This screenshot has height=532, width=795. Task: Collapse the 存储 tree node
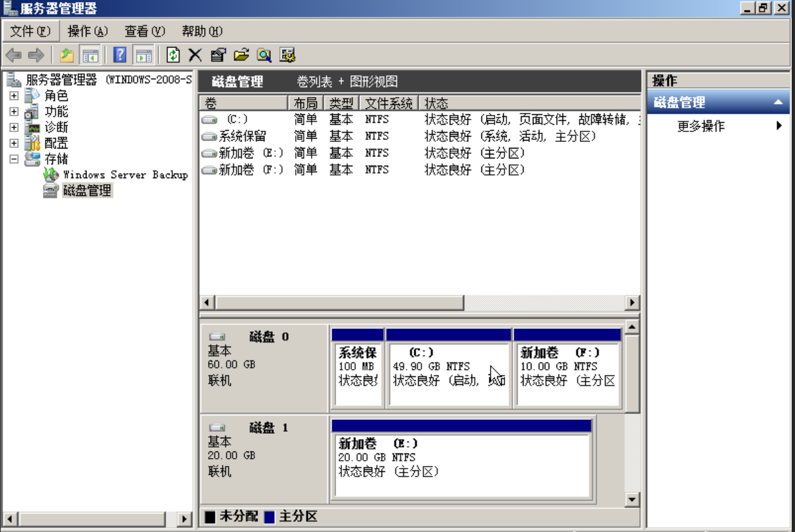click(x=14, y=159)
